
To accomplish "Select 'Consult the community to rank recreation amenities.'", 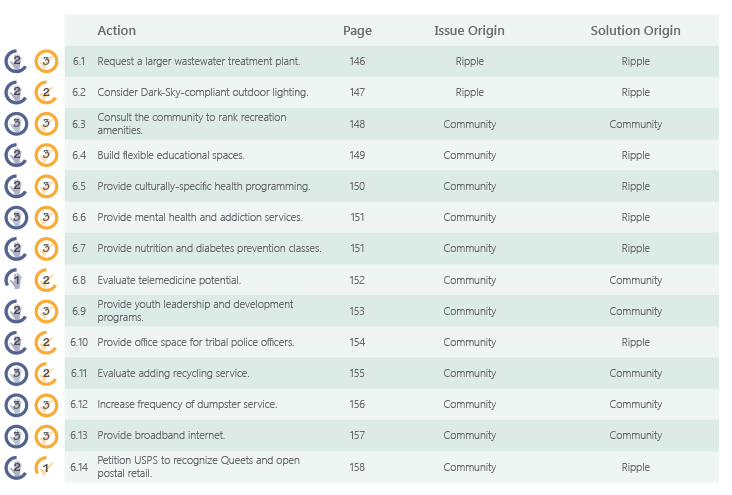I will [192, 124].
